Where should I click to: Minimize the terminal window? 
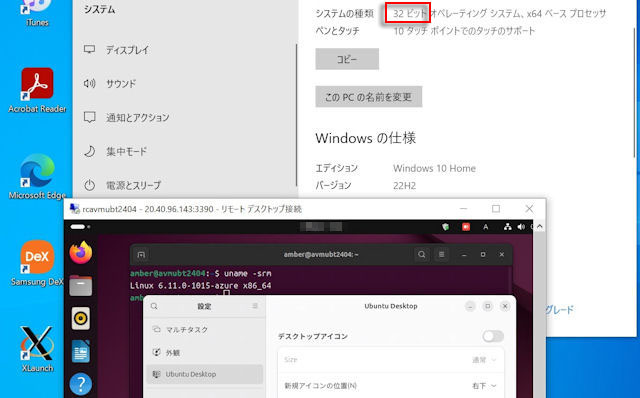coord(464,255)
